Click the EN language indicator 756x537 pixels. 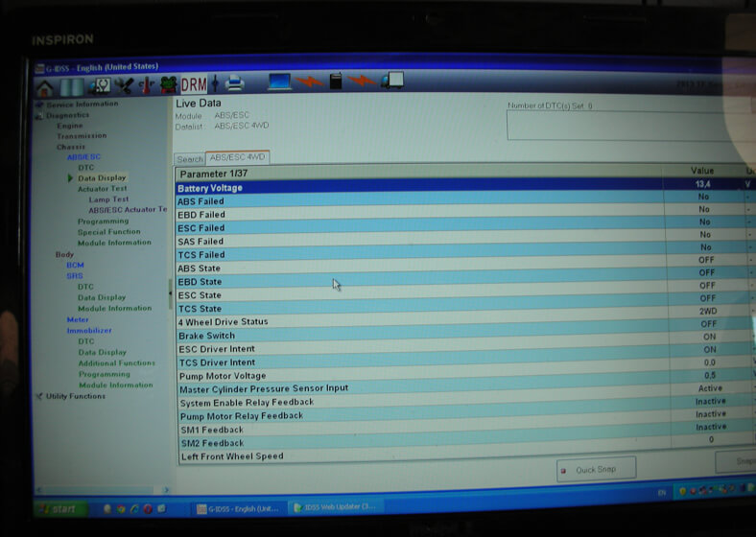[x=662, y=493]
